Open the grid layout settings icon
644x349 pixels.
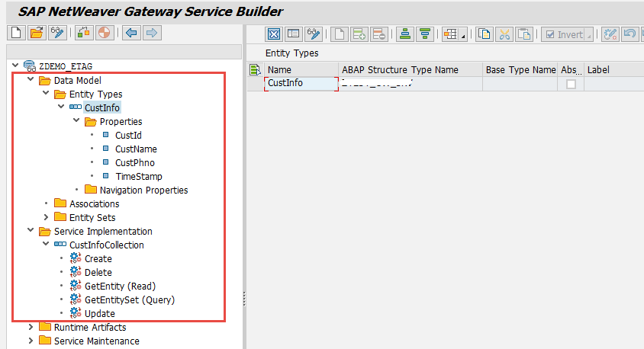pos(450,34)
